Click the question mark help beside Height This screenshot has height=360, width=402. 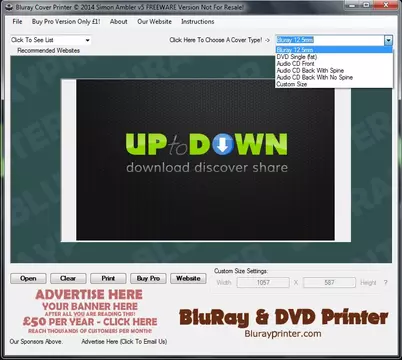click(x=385, y=283)
